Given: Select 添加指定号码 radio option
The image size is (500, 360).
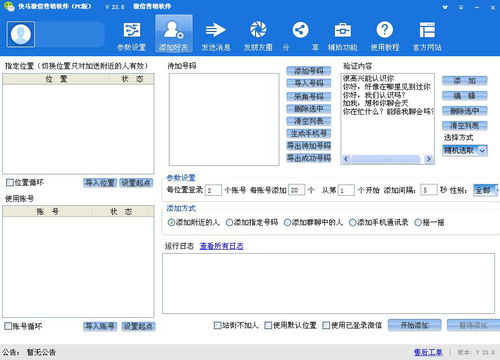Looking at the screenshot, I should 229,222.
